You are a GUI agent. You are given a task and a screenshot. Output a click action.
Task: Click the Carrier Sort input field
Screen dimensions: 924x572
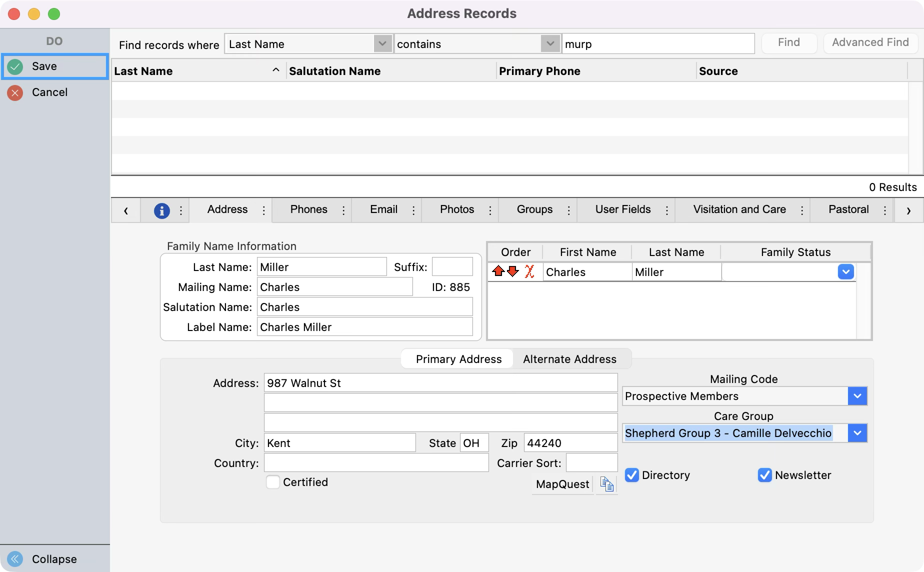pos(592,463)
